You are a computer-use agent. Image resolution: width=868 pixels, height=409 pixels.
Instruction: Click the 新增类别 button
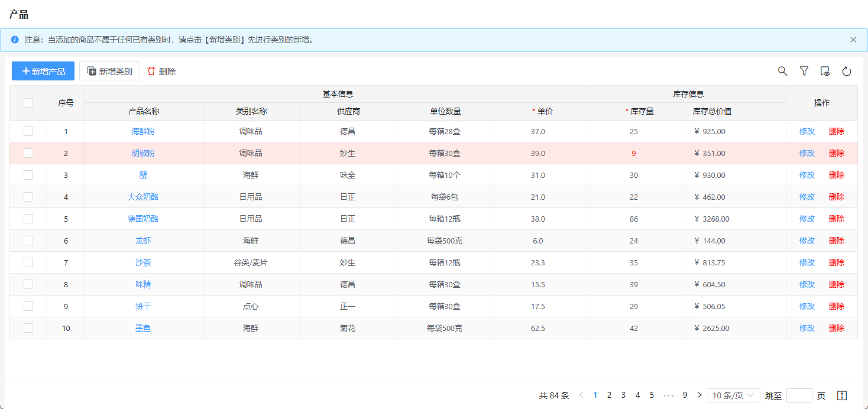coord(109,71)
